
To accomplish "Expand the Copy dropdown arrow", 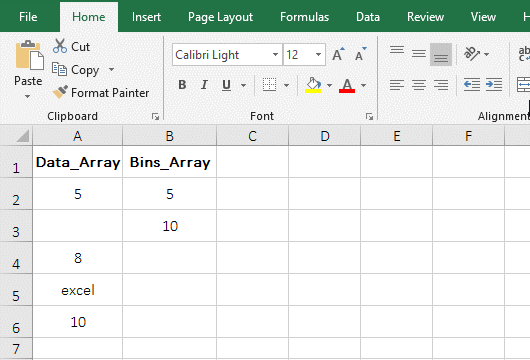I will [111, 70].
